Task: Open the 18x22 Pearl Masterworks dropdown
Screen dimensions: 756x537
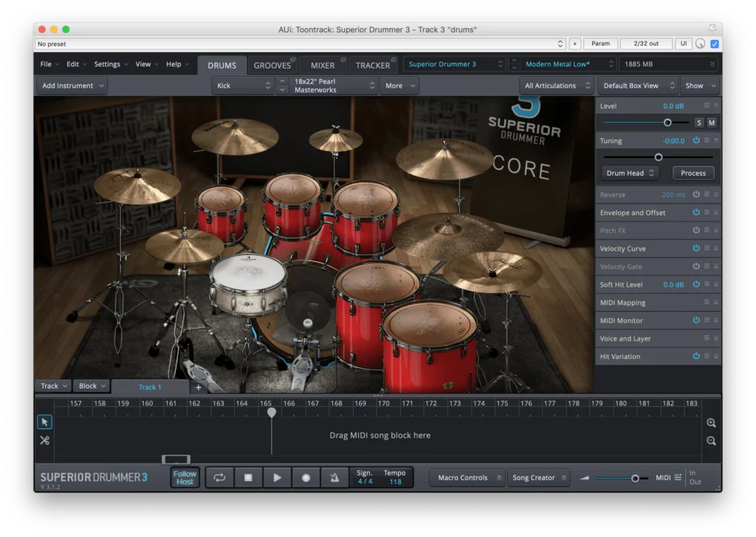Action: pyautogui.click(x=333, y=86)
